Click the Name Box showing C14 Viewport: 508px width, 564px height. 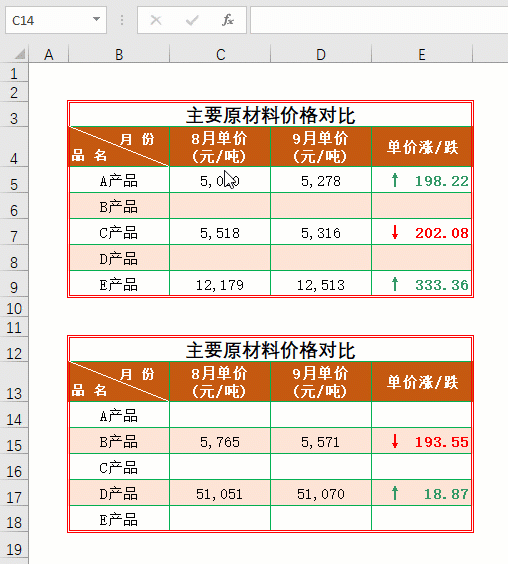[56, 20]
